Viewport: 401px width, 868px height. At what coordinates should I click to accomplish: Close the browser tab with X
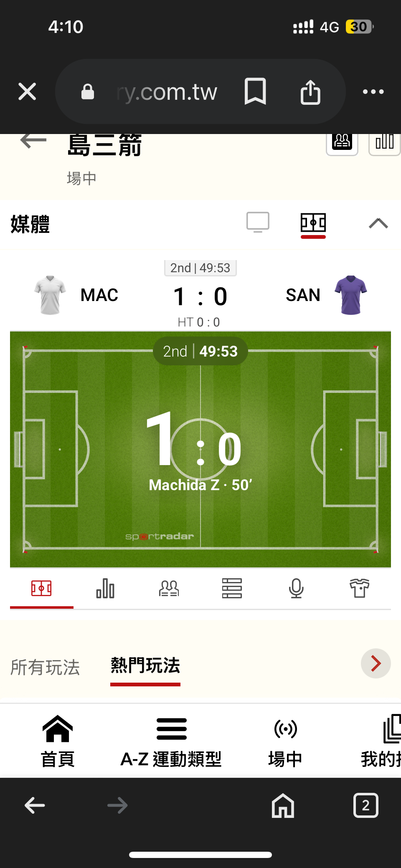28,91
